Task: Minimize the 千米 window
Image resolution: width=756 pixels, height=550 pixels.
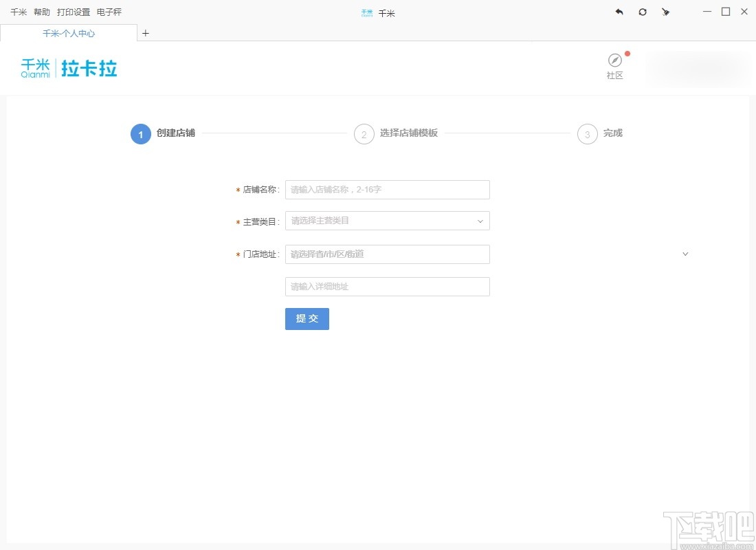Action: tap(707, 12)
